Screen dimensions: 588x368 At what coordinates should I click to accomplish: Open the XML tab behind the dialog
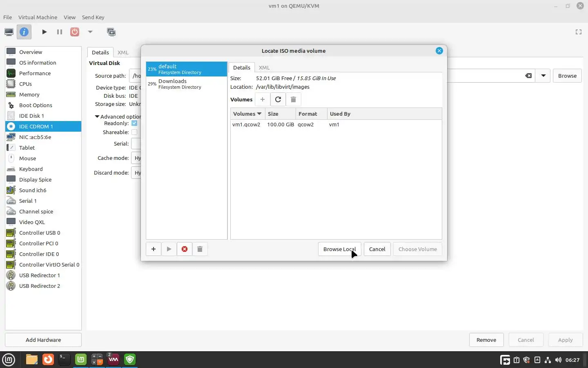(123, 52)
